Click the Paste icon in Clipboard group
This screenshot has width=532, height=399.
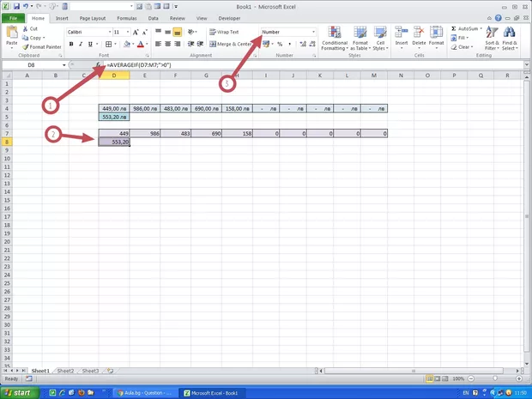(12, 33)
